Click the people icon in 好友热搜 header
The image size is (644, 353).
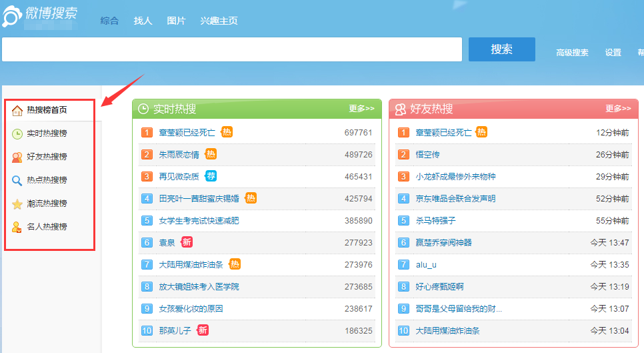click(400, 109)
